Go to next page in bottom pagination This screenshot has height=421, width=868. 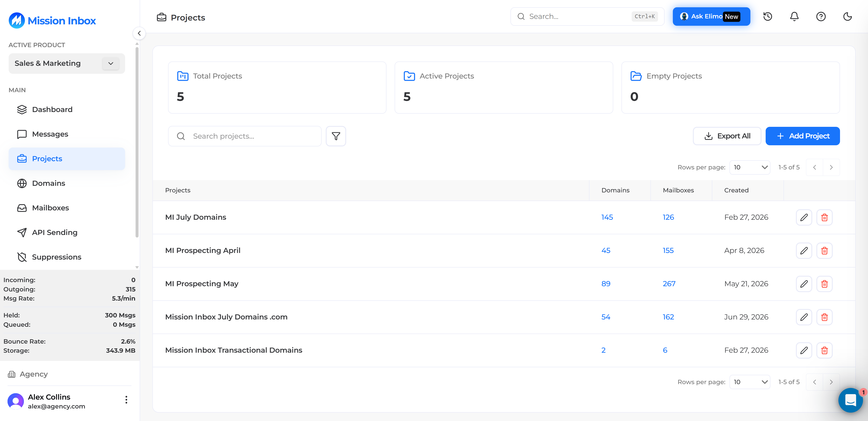click(x=831, y=382)
